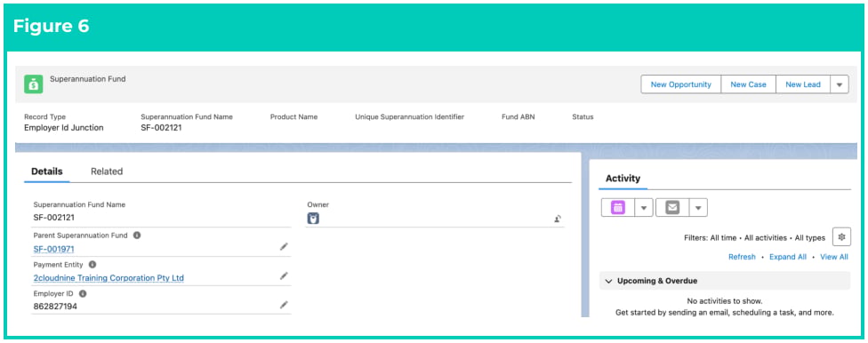Show info tooltip for Payment Entity
The image size is (868, 343).
92,265
